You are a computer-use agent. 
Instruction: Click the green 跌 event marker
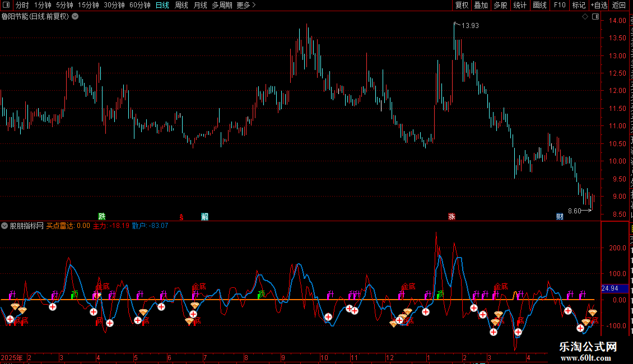(x=102, y=217)
